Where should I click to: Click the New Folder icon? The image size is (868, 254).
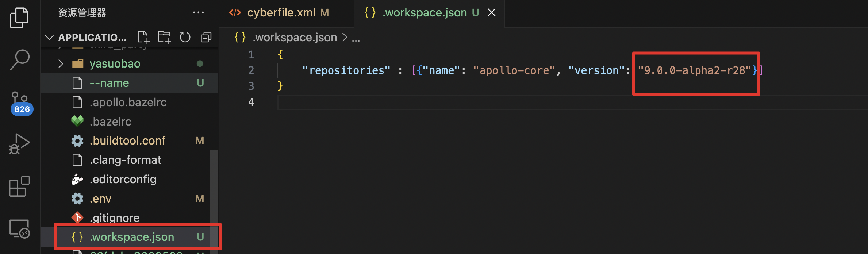[164, 37]
